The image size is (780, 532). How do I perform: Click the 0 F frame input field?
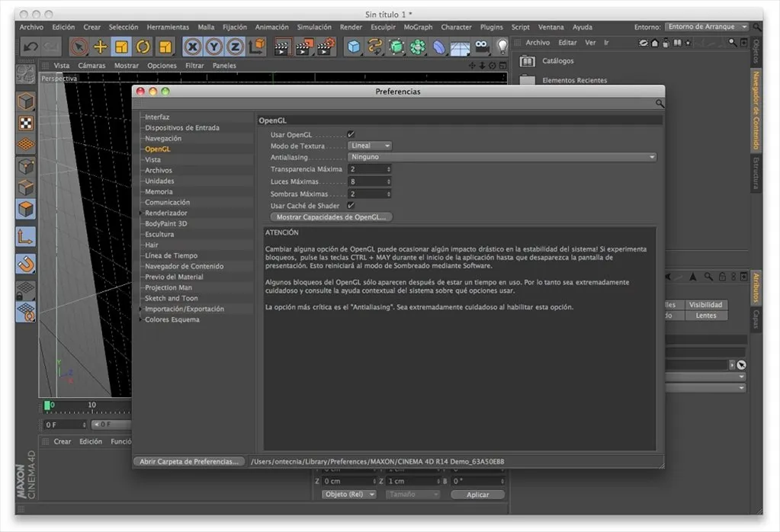click(x=65, y=425)
